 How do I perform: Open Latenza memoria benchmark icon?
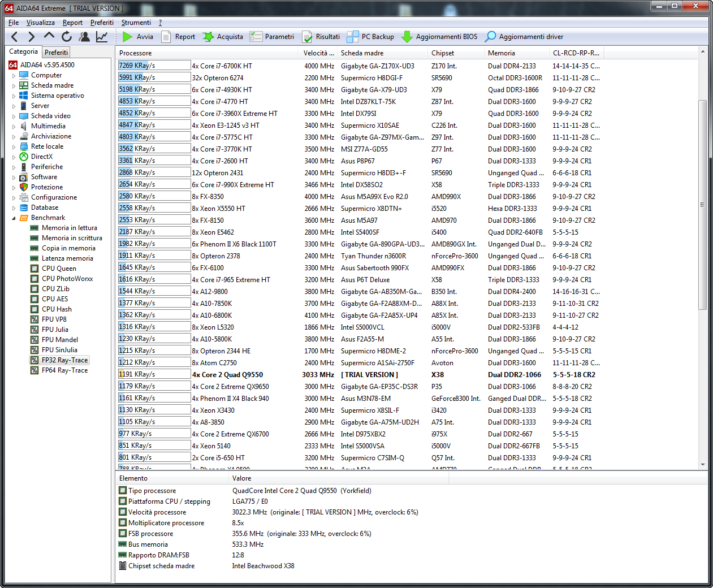point(34,258)
